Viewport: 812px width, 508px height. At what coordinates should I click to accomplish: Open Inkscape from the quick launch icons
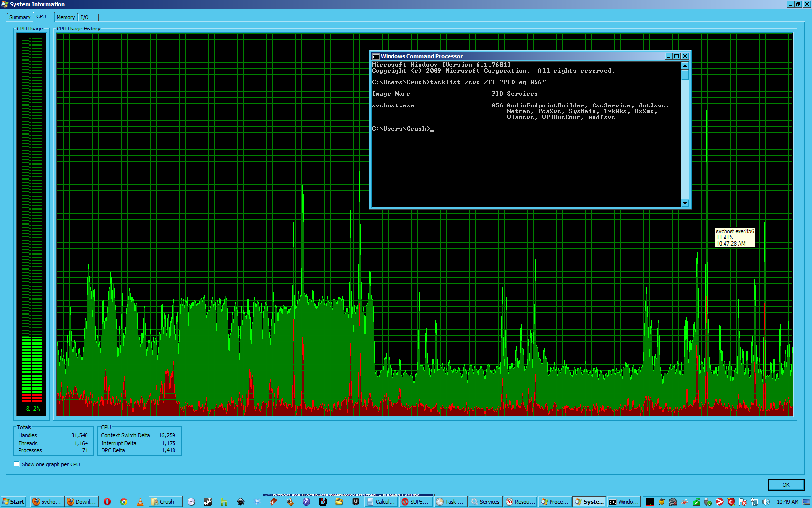click(x=241, y=502)
